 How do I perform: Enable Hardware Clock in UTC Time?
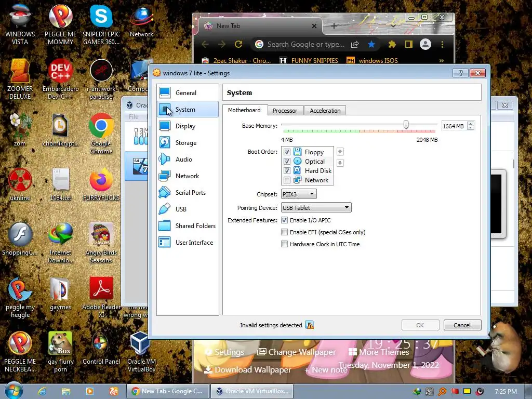pos(284,244)
